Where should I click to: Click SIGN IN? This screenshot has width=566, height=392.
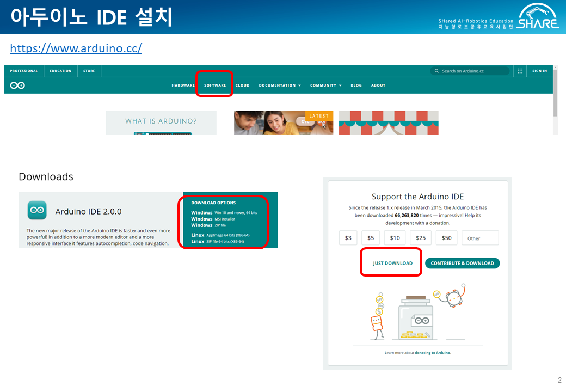(x=540, y=71)
